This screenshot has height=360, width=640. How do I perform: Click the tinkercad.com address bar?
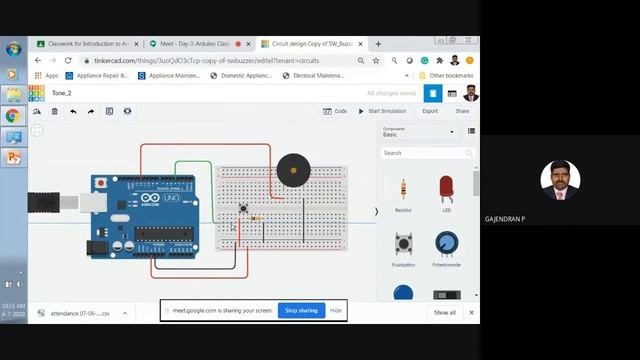(x=206, y=61)
